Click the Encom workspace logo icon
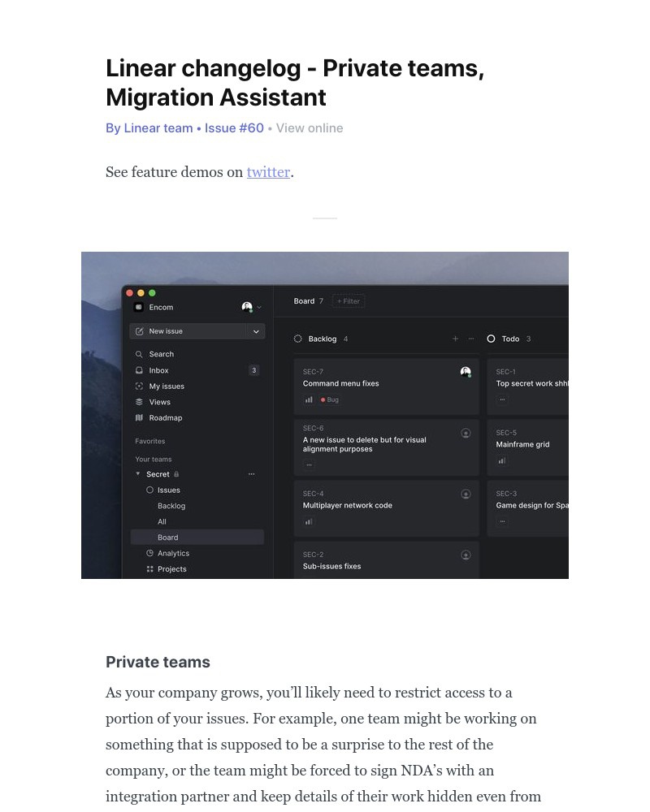This screenshot has height=812, width=650. pyautogui.click(x=138, y=307)
